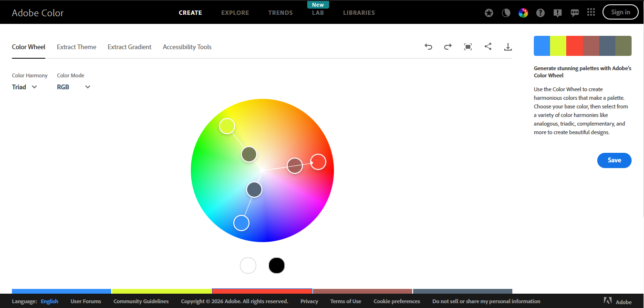
Task: Click olive swatch in side palette preview
Action: coord(623,46)
